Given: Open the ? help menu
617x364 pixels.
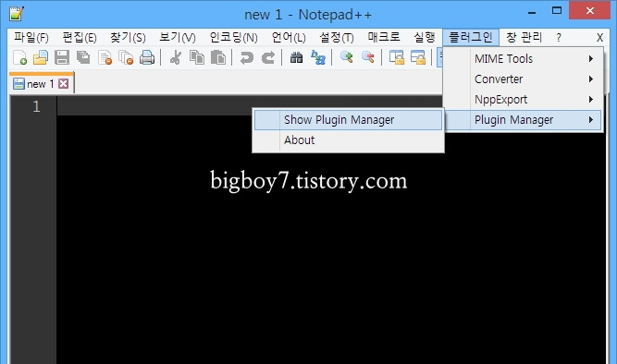Looking at the screenshot, I should (559, 38).
